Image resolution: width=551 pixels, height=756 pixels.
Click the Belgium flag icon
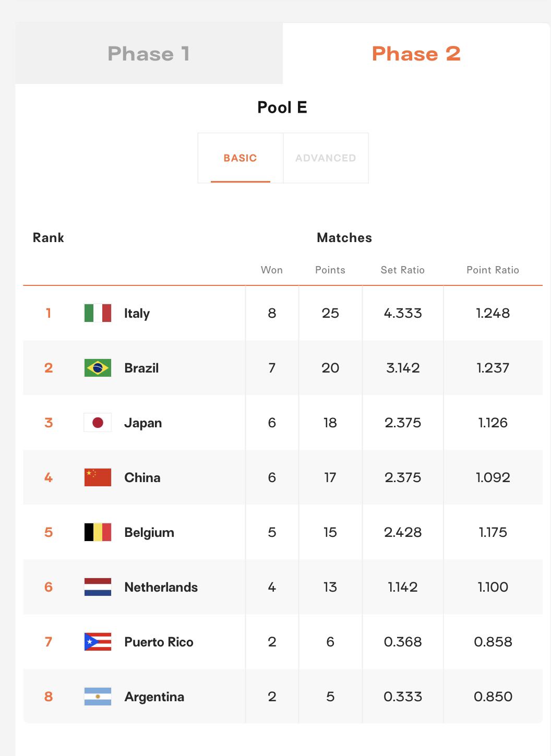pos(98,532)
